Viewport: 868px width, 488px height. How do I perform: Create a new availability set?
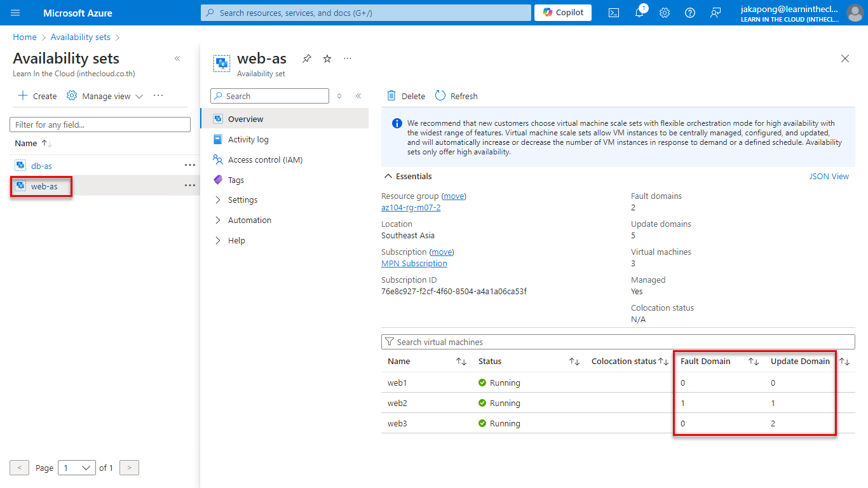pos(37,96)
